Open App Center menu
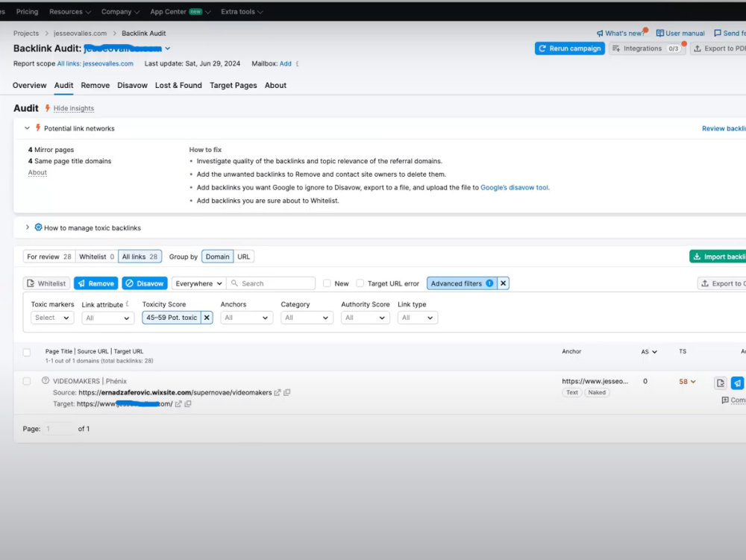The image size is (746, 560). pyautogui.click(x=181, y=11)
